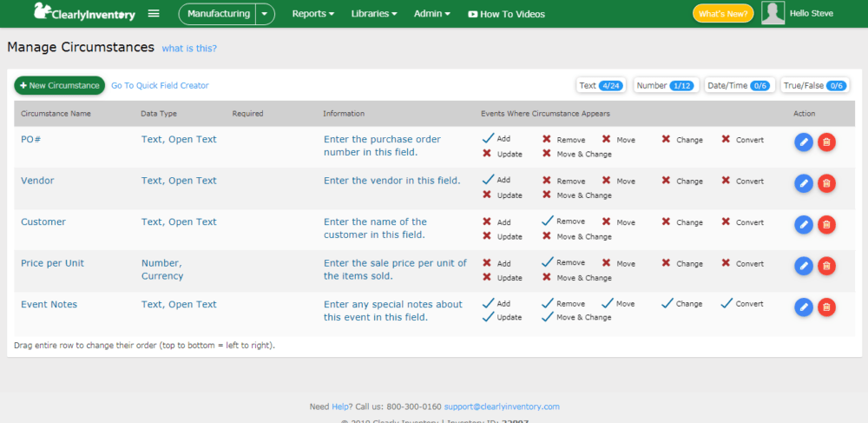Create a New Circumstance
The width and height of the screenshot is (868, 423).
tap(59, 85)
